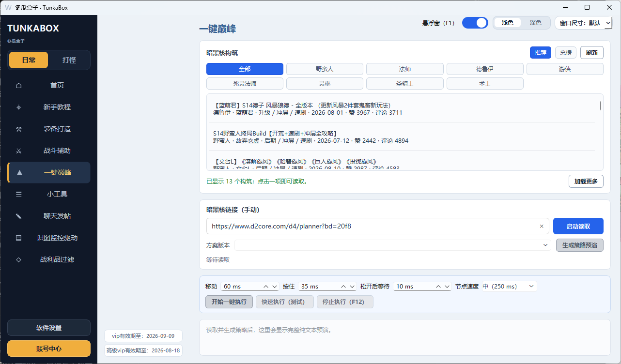Image resolution: width=621 pixels, height=364 pixels.
Task: Click the three-line icon beside 小工具
Action: point(18,195)
